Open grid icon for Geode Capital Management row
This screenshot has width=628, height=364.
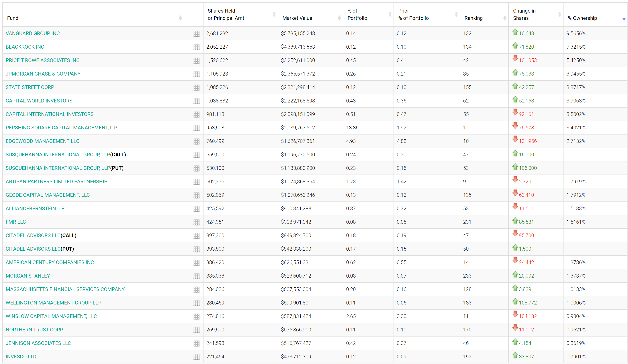tap(196, 195)
